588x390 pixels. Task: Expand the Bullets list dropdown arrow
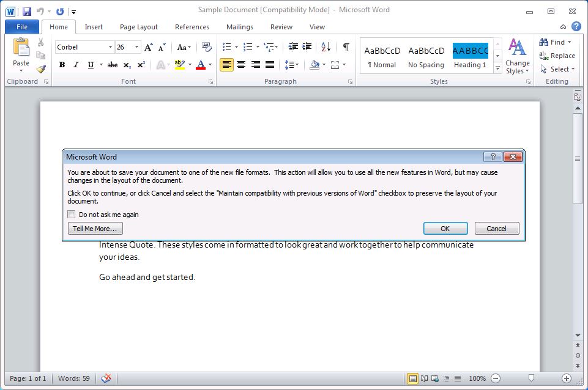236,47
